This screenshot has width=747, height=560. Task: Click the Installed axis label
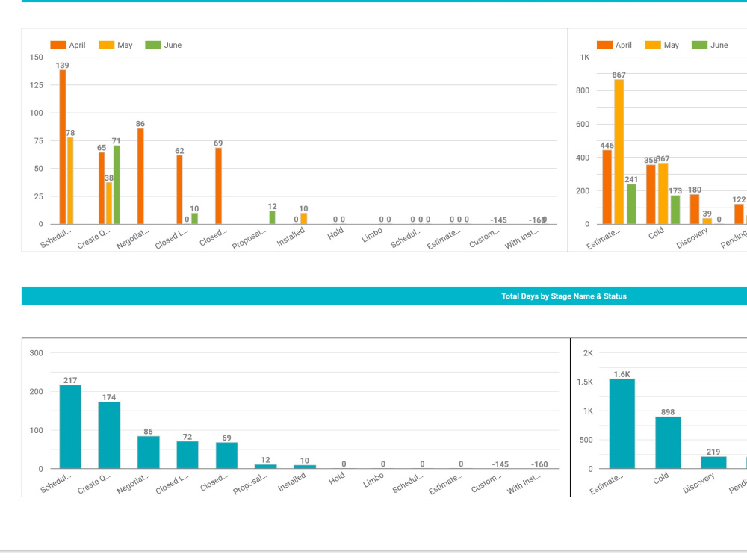pyautogui.click(x=291, y=237)
